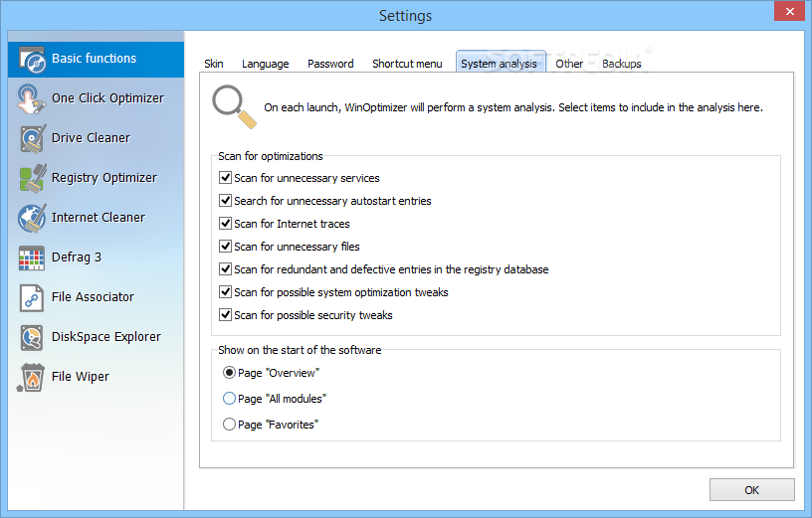Open the Shortcut menu tab

tap(407, 64)
